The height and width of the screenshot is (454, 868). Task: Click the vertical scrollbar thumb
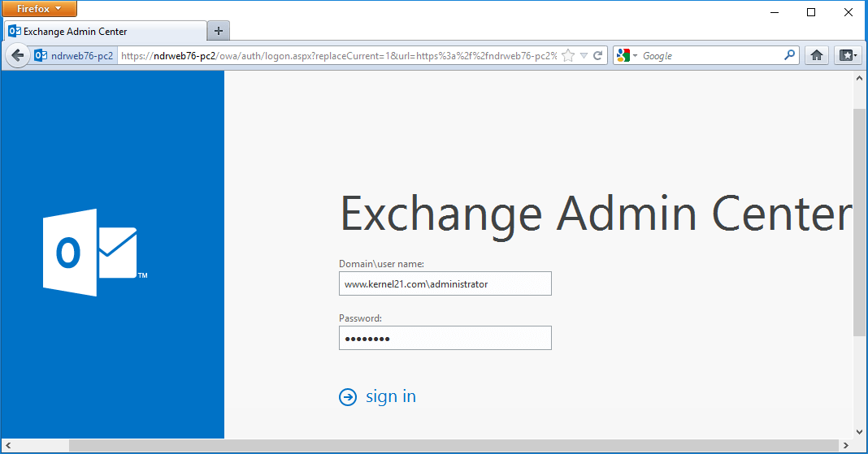point(859,223)
